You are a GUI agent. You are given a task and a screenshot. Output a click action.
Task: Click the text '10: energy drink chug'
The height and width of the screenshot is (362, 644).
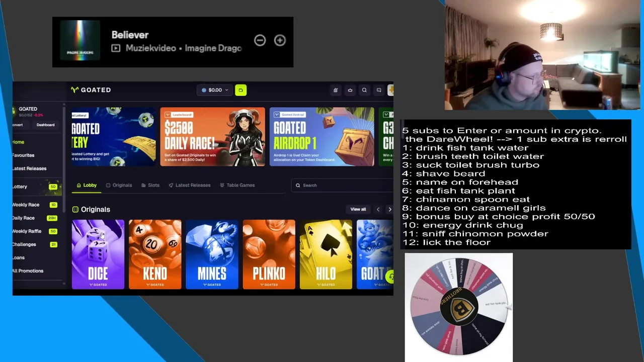462,225
